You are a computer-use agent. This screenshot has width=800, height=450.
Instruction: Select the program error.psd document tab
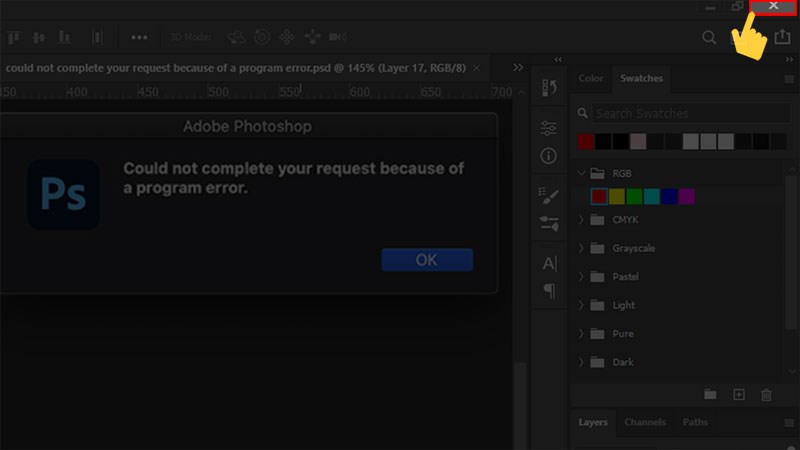pos(236,68)
